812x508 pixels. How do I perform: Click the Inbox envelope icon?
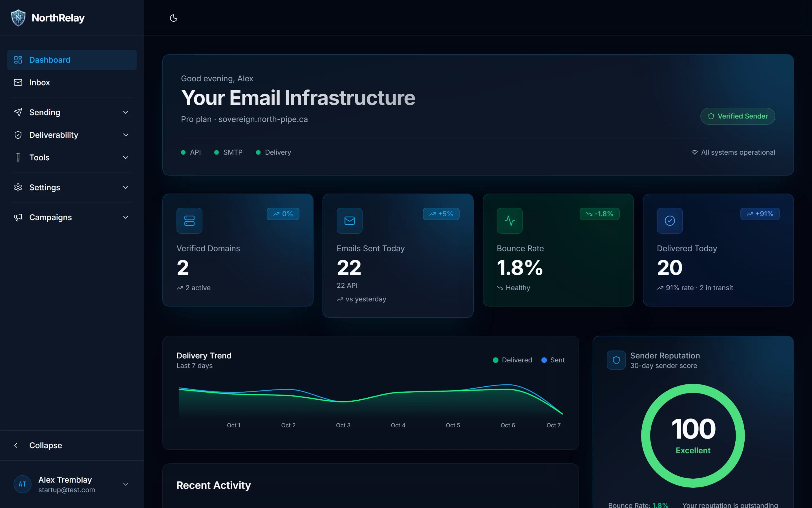18,82
